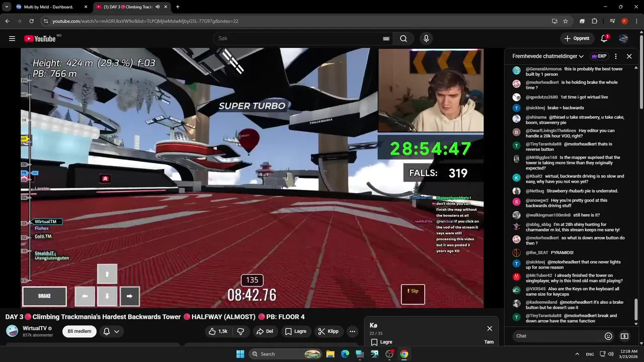Share the video with Del button
Image resolution: width=644 pixels, height=362 pixels.
(x=265, y=331)
